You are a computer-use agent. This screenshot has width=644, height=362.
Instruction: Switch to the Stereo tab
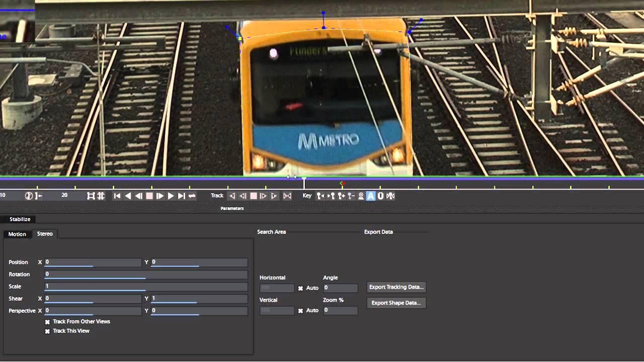tap(45, 234)
